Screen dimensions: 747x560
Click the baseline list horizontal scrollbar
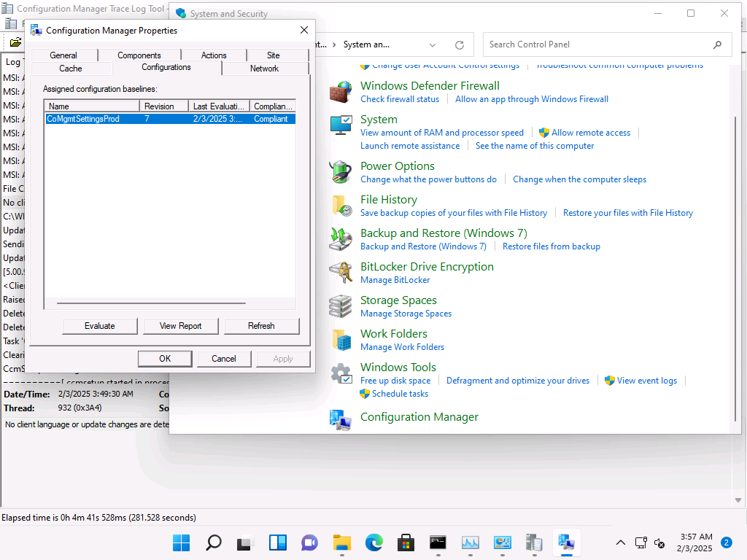151,303
